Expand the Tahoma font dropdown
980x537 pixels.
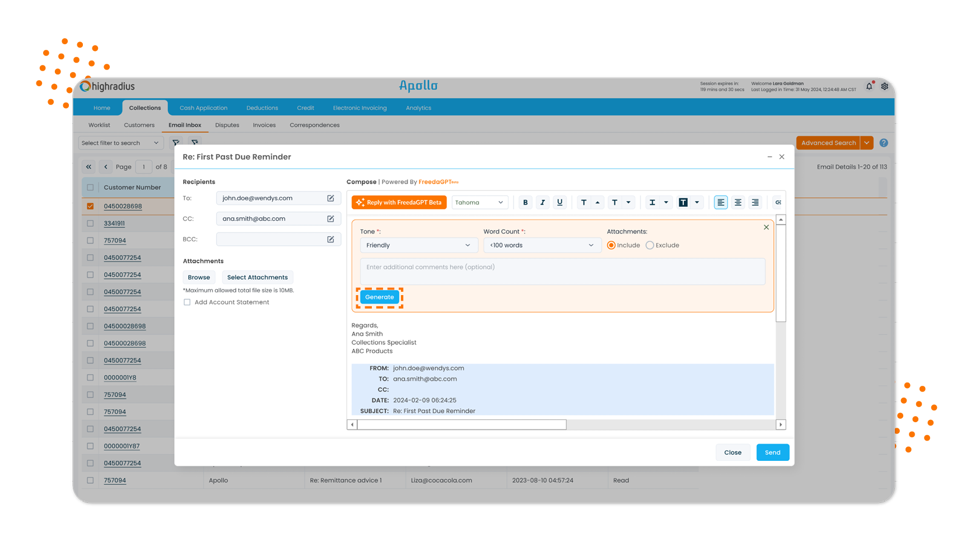coord(479,203)
